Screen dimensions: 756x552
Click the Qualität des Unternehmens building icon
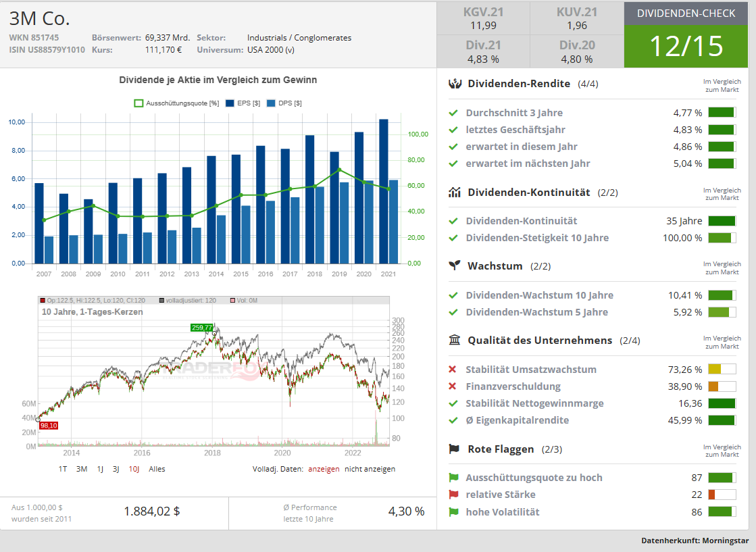[x=455, y=340]
